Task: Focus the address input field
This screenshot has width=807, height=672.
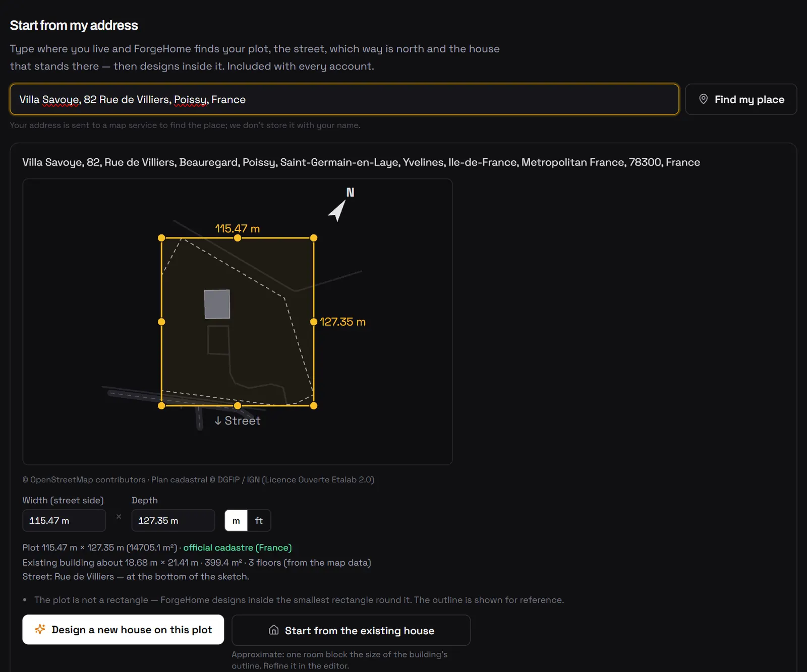Action: coord(344,99)
